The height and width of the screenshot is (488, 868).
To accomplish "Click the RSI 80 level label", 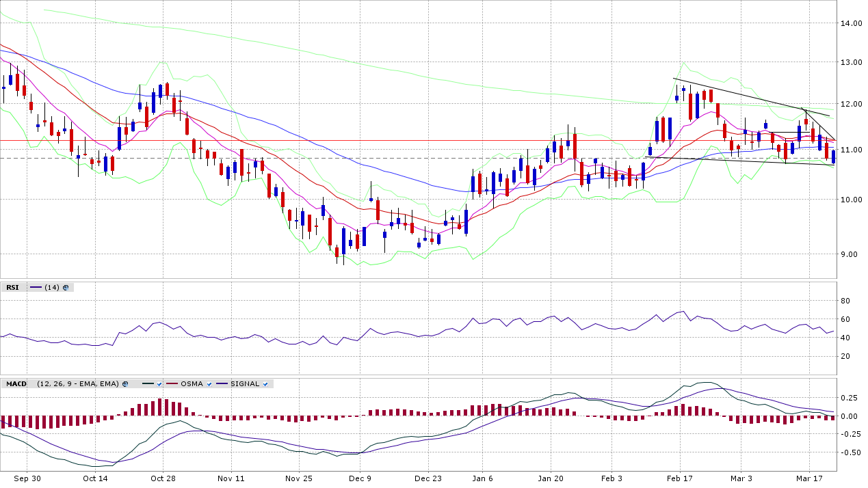I will click(845, 301).
